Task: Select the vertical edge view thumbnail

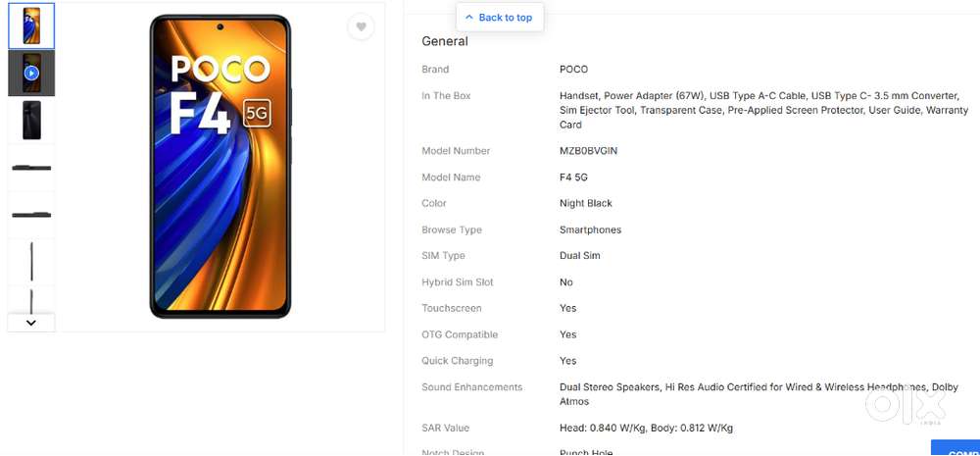Action: click(x=31, y=262)
